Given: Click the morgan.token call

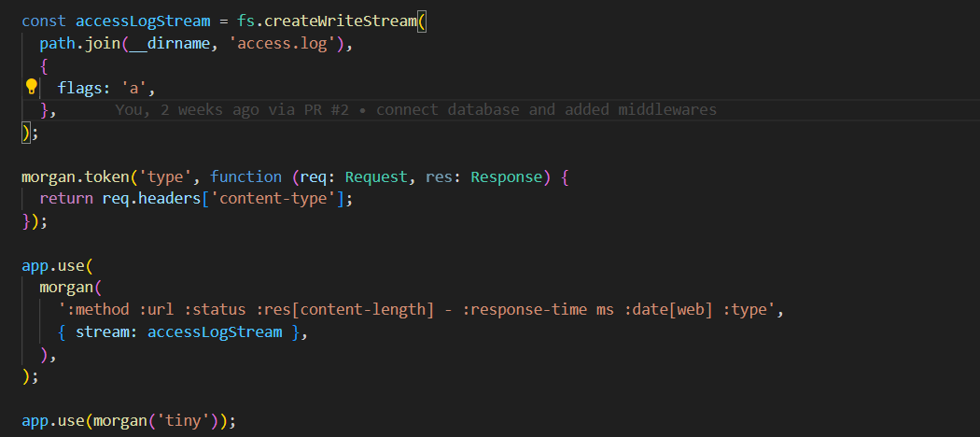Looking at the screenshot, I should coord(75,176).
